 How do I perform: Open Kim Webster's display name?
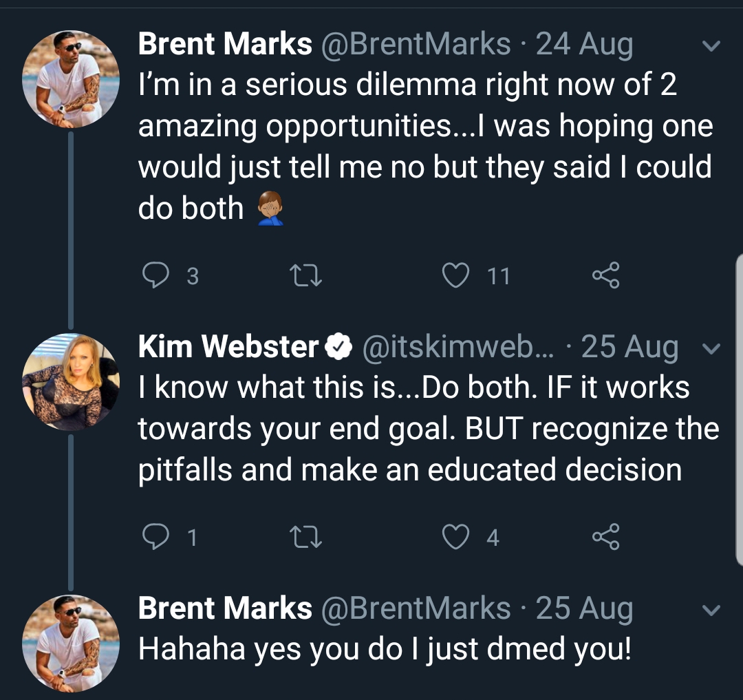(228, 346)
